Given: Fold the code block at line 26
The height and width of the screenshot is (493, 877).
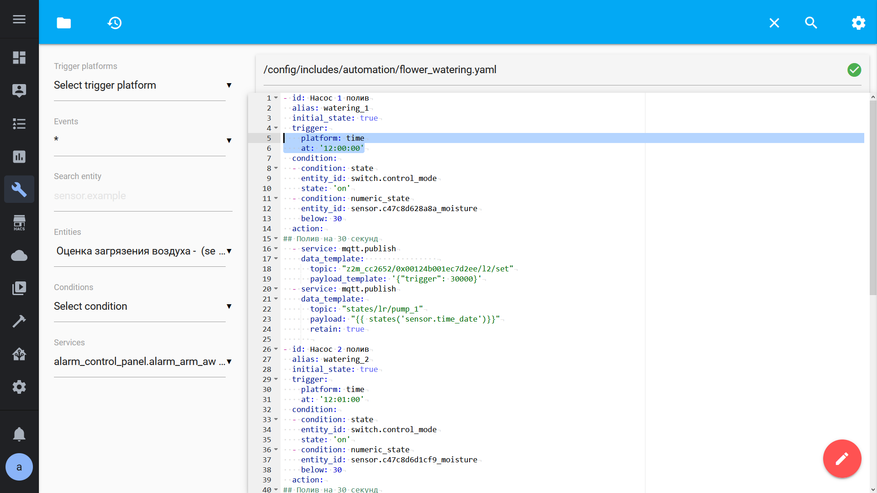Looking at the screenshot, I should click(x=277, y=349).
